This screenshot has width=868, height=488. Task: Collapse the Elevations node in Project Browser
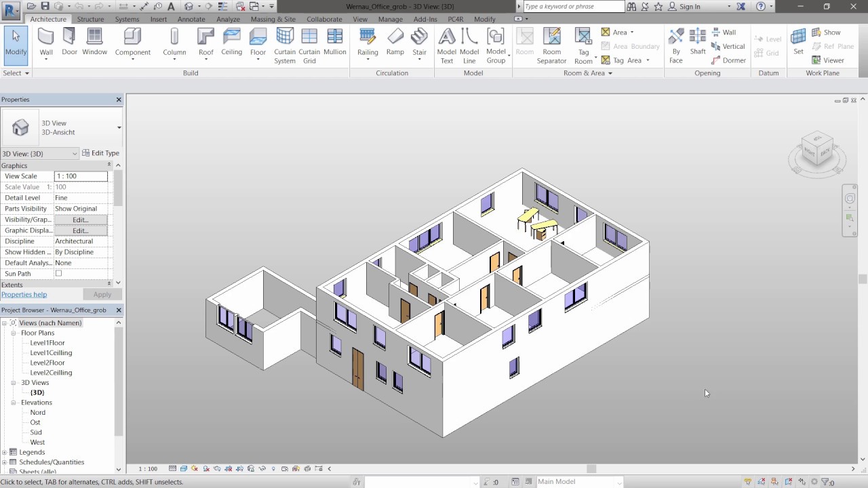click(x=14, y=403)
